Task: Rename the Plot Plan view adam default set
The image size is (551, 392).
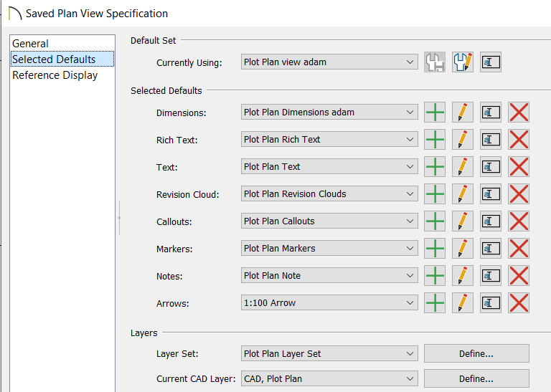Action: [x=491, y=62]
